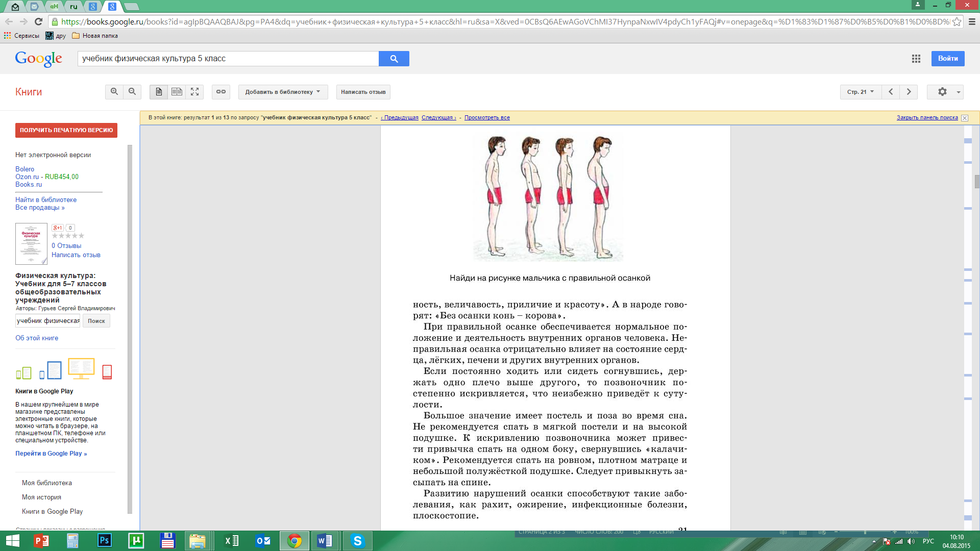Go to Следующая search result
The width and height of the screenshot is (980, 551).
tap(439, 117)
